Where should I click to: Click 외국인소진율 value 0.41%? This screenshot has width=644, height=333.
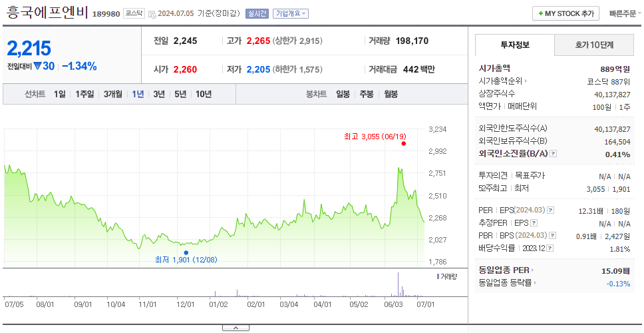(617, 155)
